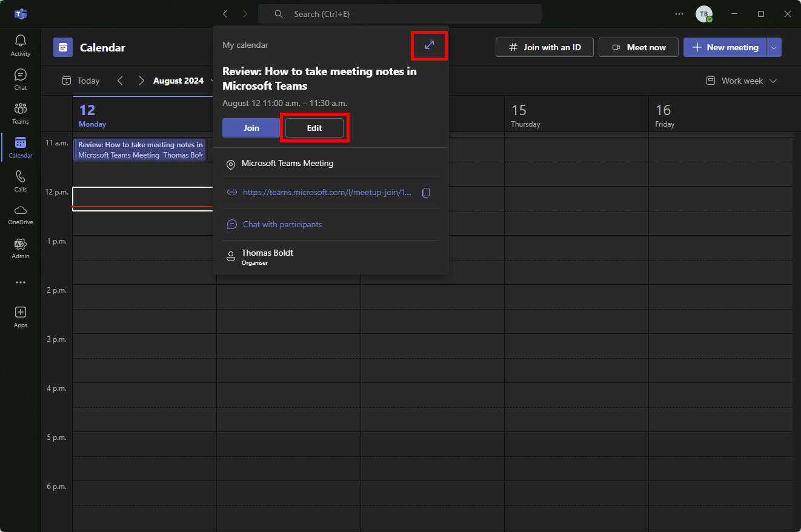Open Settings and more ellipsis menu

point(679,14)
